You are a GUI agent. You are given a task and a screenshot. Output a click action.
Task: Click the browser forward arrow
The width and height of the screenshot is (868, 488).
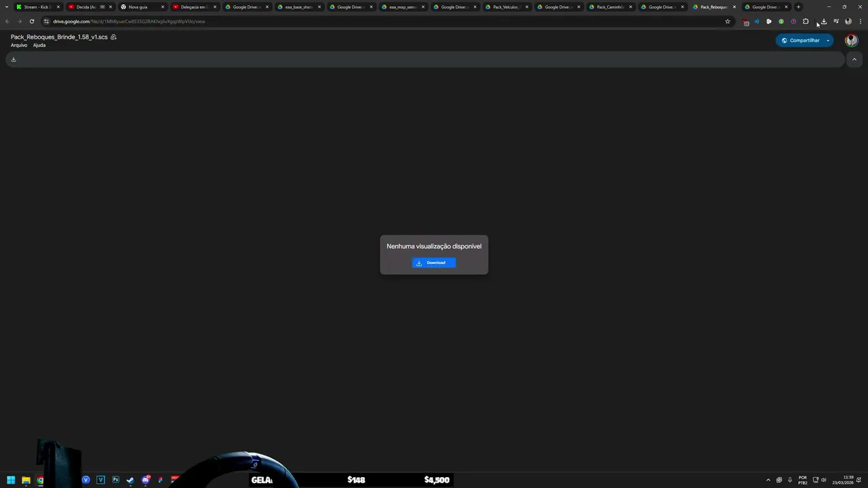(19, 22)
